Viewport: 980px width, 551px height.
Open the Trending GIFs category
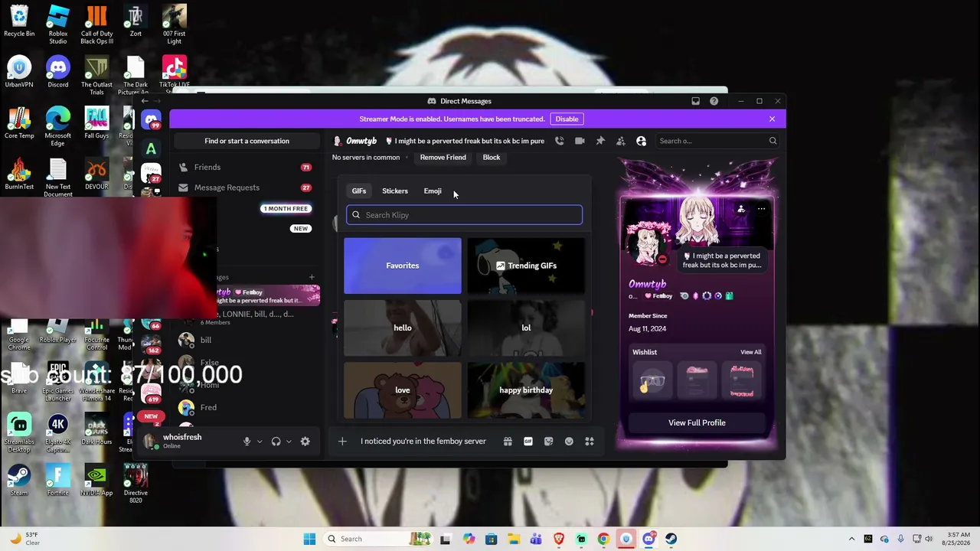click(x=526, y=266)
